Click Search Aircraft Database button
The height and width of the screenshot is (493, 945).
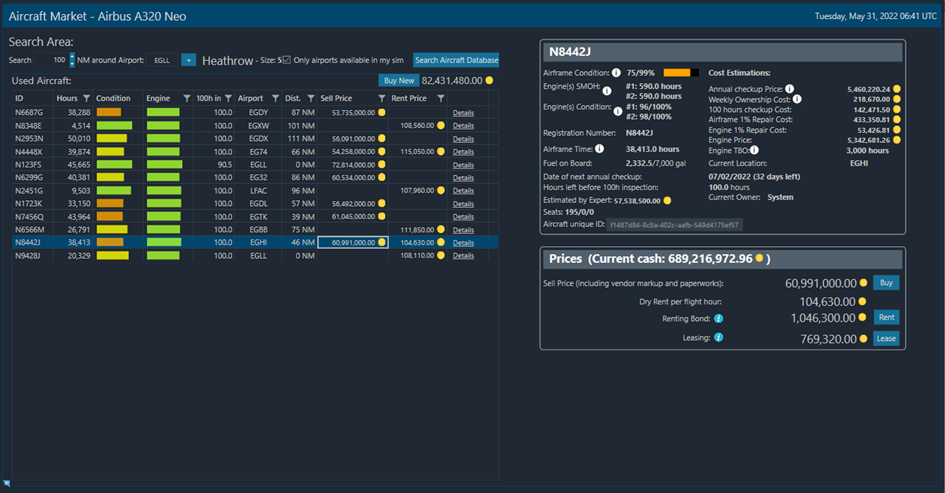(x=456, y=60)
